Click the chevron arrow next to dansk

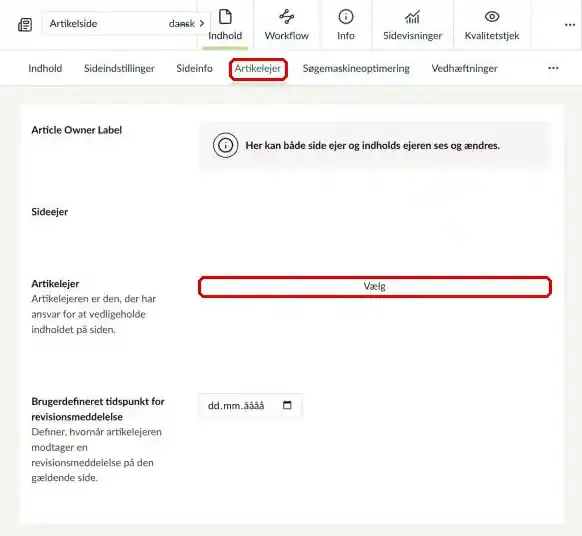(202, 23)
